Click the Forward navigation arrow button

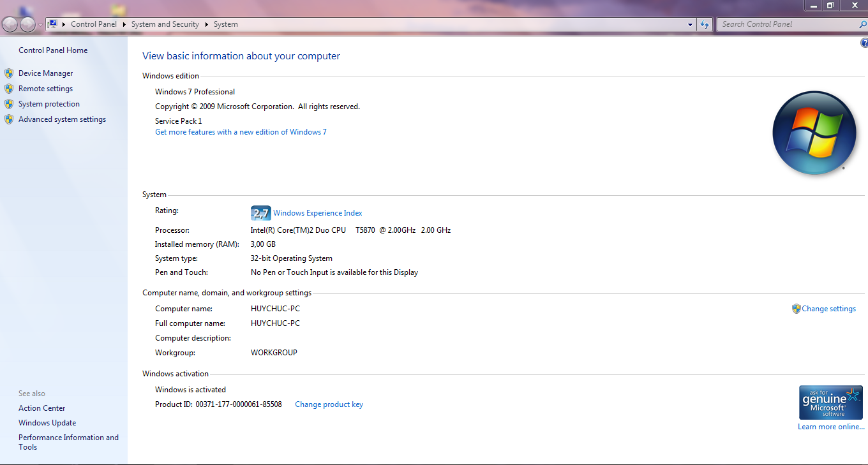coord(27,25)
